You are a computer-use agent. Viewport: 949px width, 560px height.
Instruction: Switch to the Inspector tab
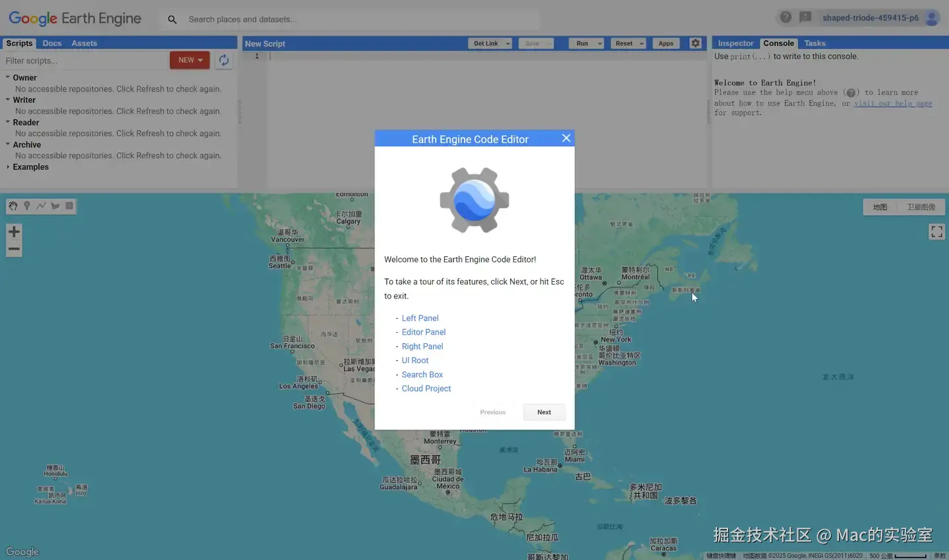click(x=735, y=43)
